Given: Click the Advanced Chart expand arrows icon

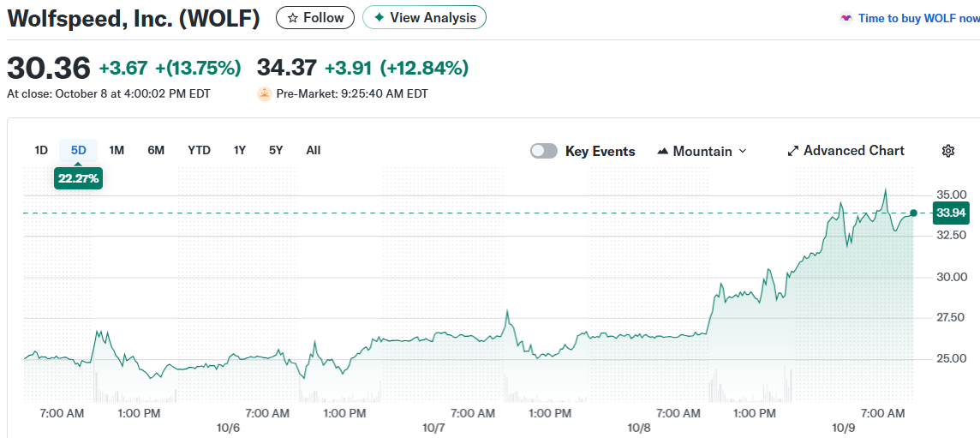Looking at the screenshot, I should pyautogui.click(x=792, y=151).
